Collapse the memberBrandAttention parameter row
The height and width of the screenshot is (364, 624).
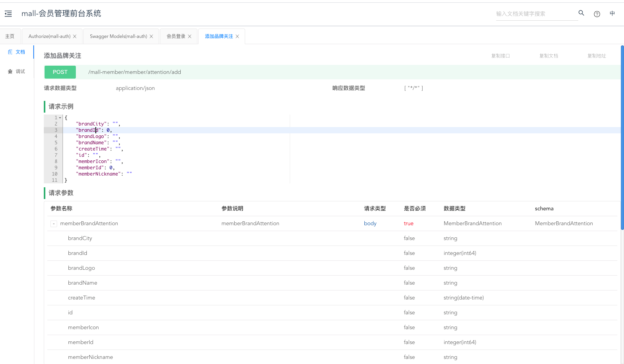54,224
